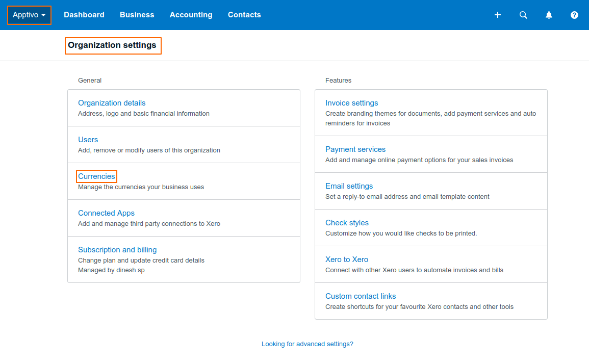
Task: Select Check styles
Action: 347,223
